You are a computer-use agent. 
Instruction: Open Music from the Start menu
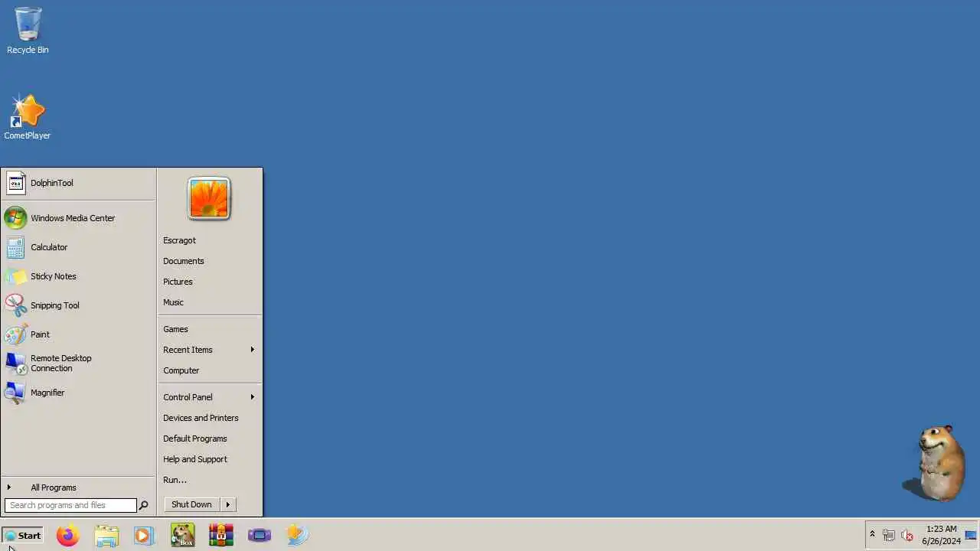(209, 302)
